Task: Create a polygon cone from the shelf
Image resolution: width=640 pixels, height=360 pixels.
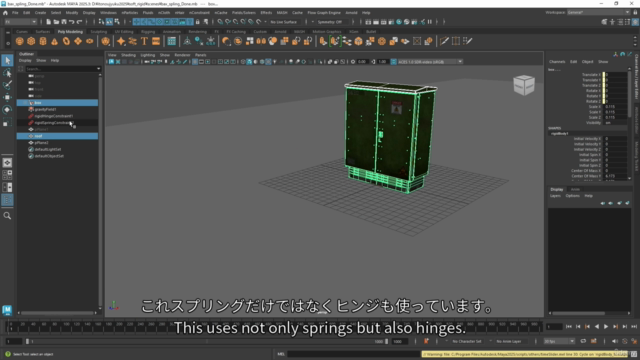Action: click(x=54, y=41)
